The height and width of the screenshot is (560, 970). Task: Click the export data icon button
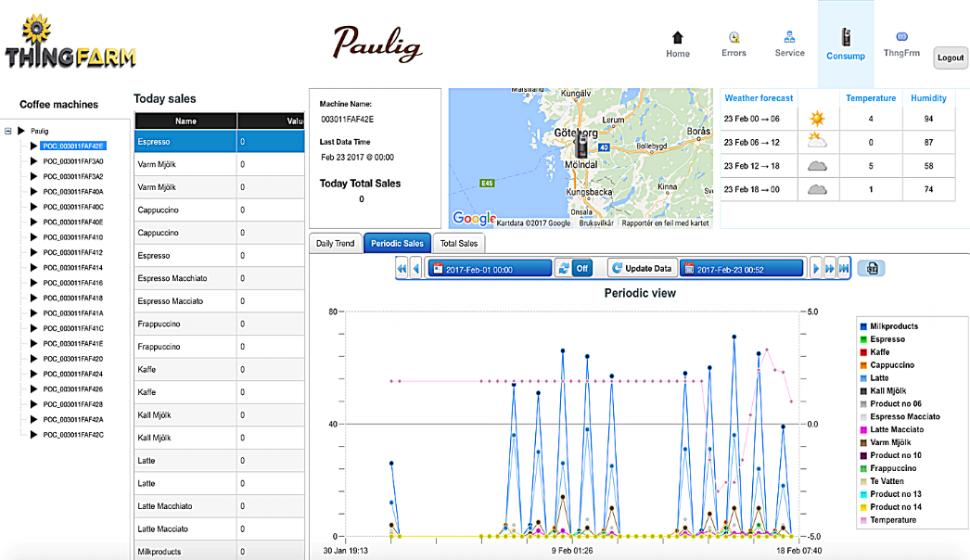point(872,269)
